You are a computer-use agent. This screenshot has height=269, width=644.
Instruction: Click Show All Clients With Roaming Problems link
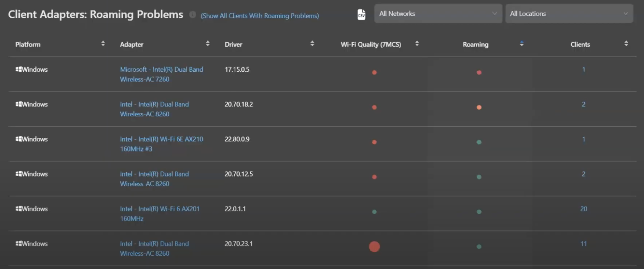click(260, 15)
